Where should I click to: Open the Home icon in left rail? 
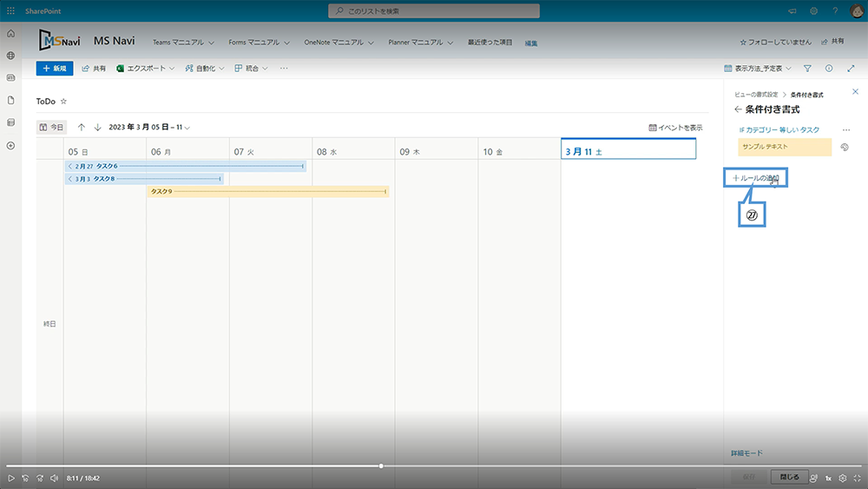point(10,34)
